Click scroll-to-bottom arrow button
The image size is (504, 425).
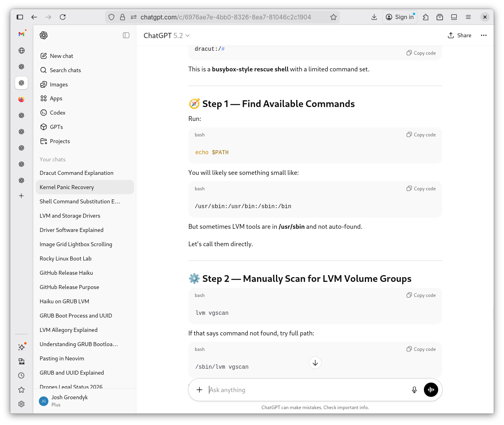[x=315, y=363]
